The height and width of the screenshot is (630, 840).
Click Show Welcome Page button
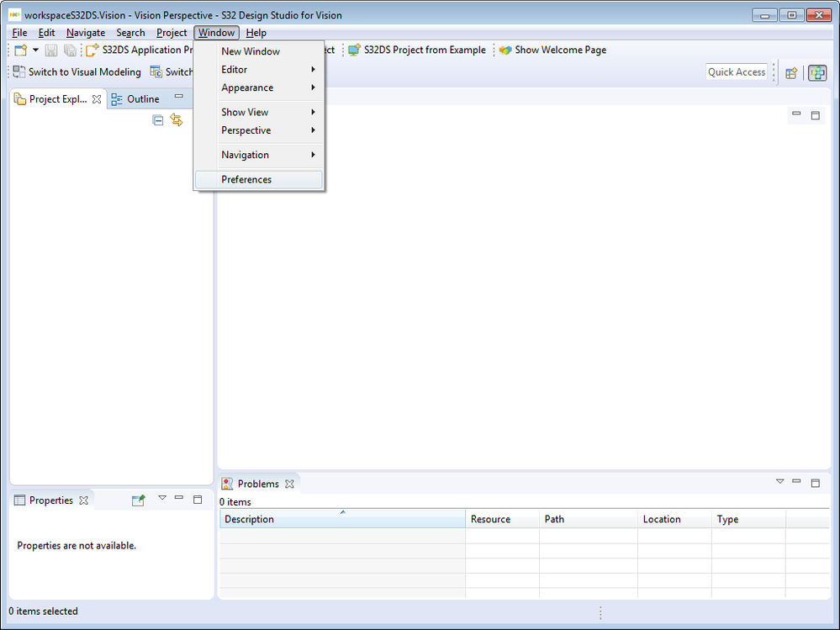(x=552, y=50)
